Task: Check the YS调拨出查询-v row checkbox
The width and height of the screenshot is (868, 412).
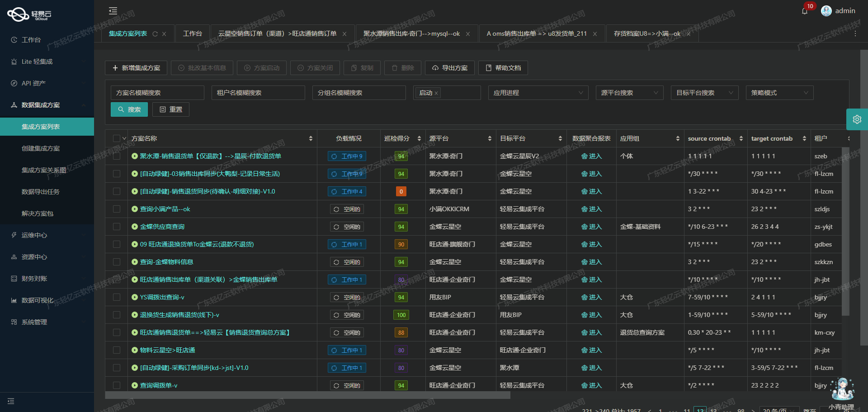Action: [x=117, y=297]
